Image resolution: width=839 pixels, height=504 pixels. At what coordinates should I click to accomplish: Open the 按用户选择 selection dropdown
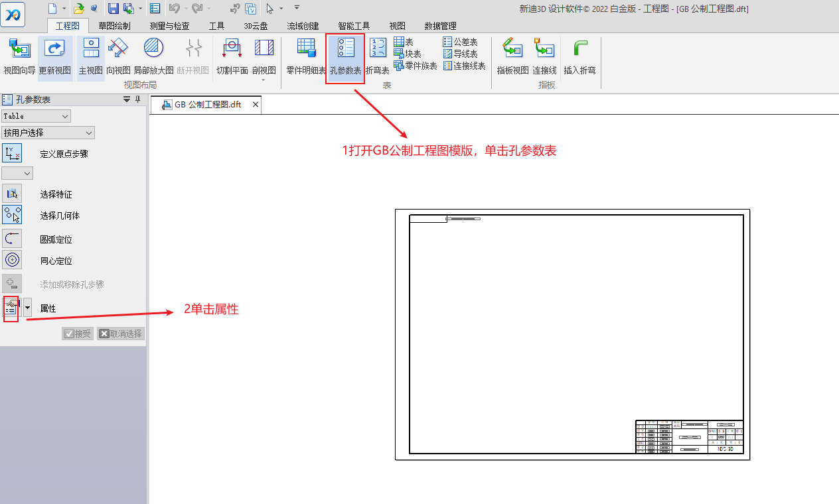pos(48,133)
